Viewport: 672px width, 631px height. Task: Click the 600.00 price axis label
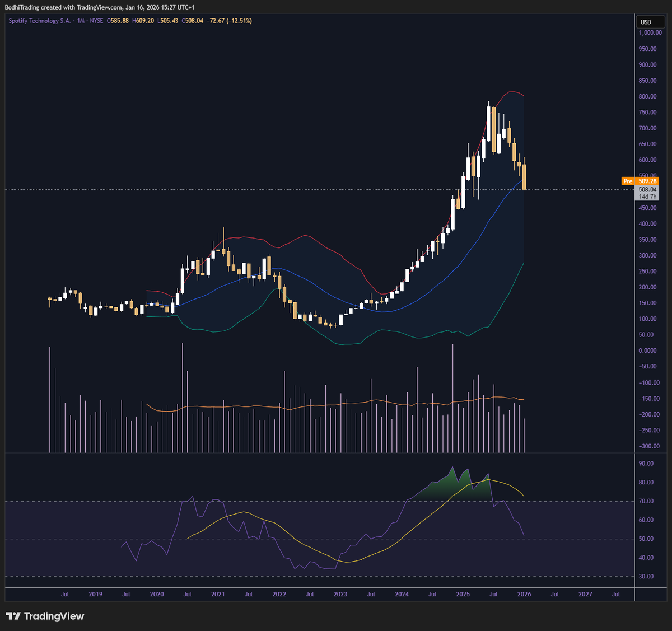(x=648, y=160)
